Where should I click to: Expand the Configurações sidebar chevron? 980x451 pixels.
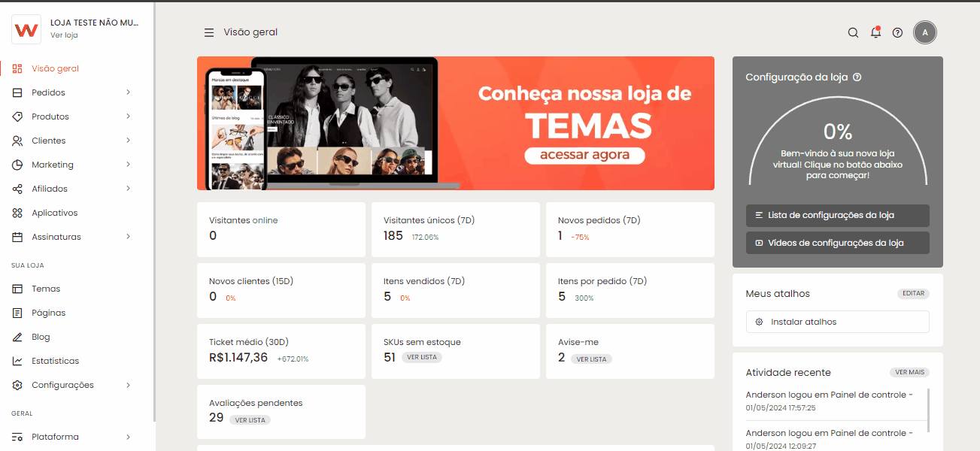point(128,385)
